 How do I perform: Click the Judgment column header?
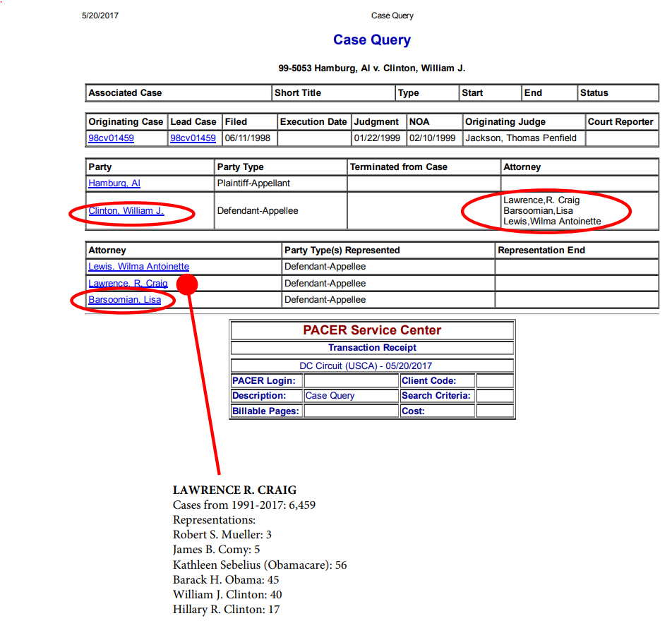(376, 121)
